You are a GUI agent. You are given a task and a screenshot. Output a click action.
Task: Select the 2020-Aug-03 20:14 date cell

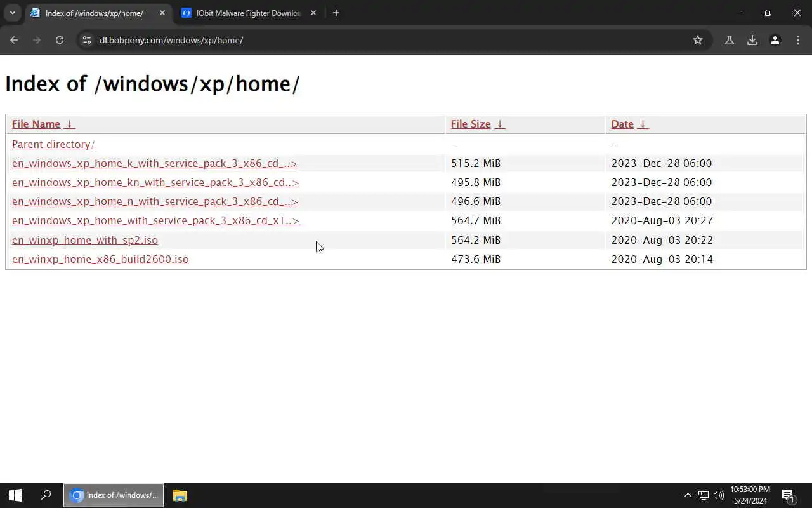pyautogui.click(x=662, y=259)
